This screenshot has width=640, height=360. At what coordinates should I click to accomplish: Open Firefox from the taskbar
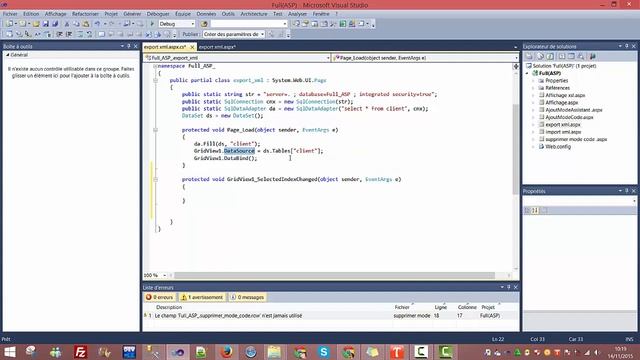pos(226,351)
